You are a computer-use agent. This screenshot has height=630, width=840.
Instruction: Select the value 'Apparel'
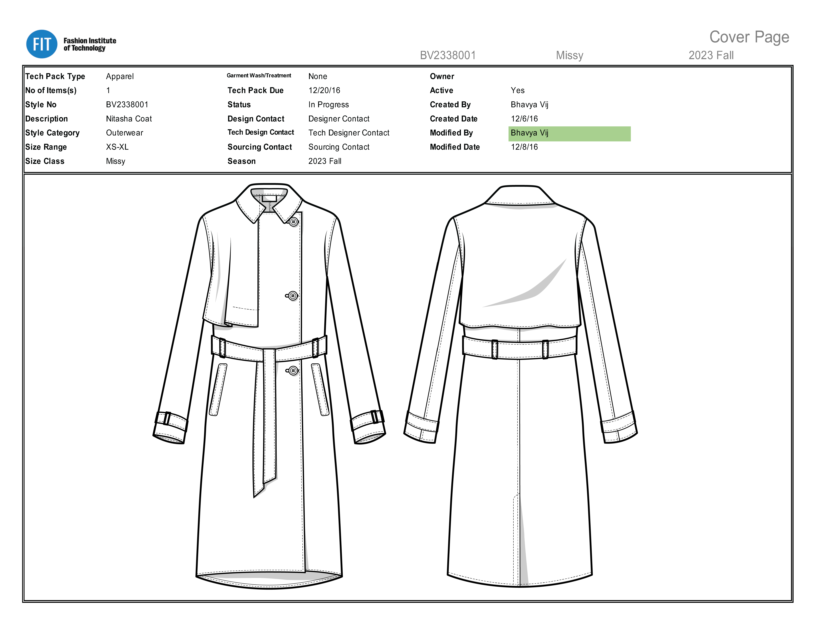[120, 76]
